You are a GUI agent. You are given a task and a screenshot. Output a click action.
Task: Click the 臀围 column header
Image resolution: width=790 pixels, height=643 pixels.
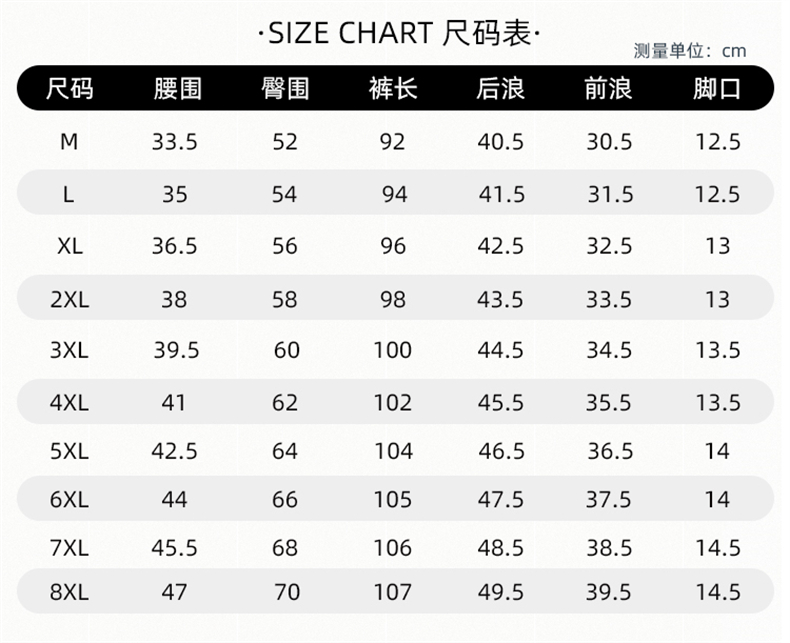(x=285, y=89)
